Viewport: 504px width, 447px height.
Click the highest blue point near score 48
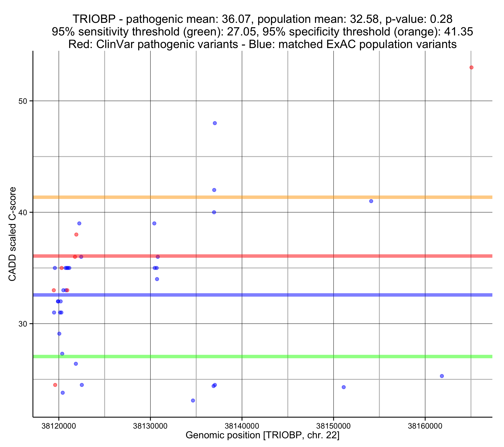click(215, 123)
